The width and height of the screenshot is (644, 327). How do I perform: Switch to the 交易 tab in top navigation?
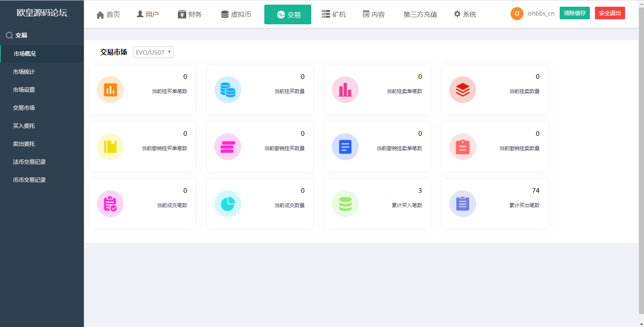click(287, 14)
